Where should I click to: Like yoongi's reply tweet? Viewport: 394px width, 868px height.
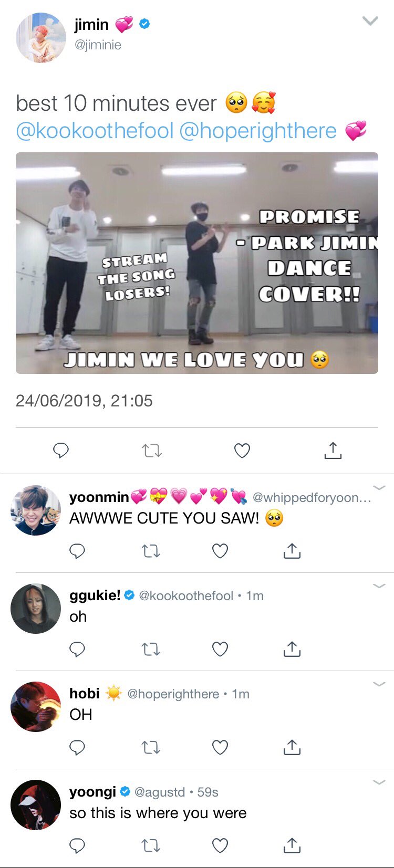[220, 845]
